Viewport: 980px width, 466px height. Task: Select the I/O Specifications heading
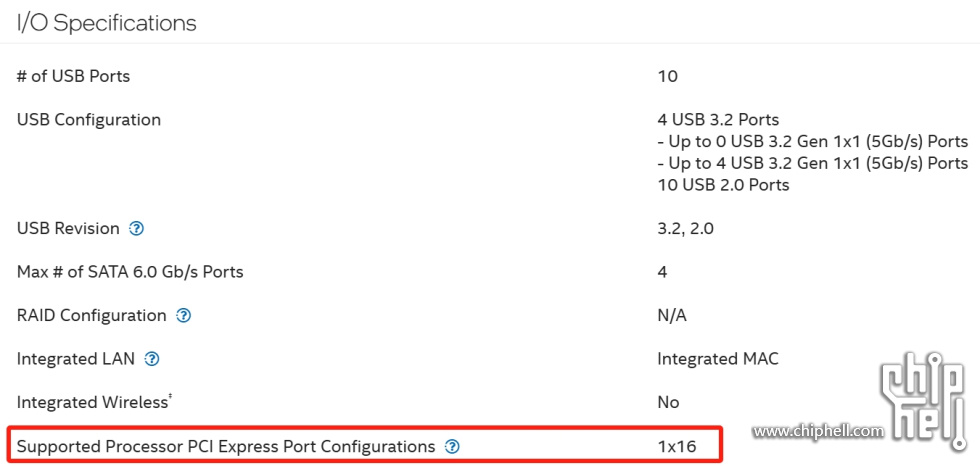tap(107, 23)
